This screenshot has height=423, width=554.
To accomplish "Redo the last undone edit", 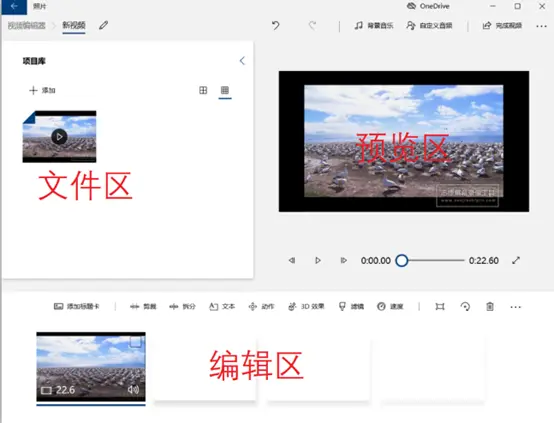I will click(312, 25).
